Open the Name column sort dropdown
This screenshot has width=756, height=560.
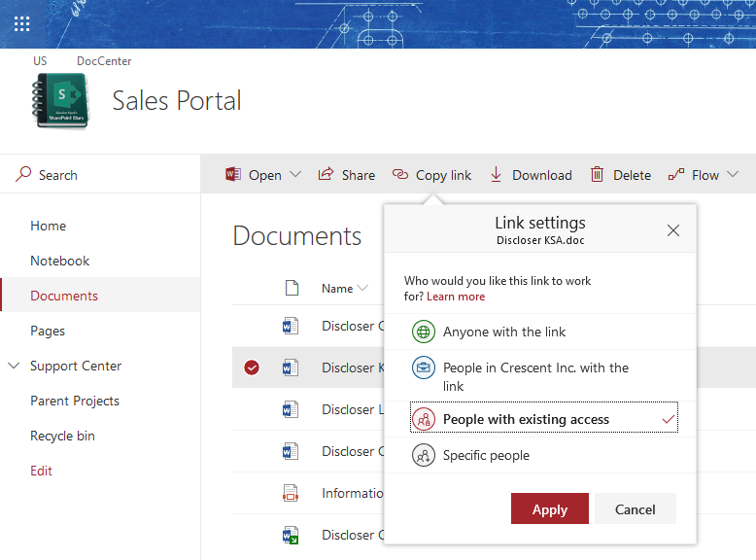coord(362,288)
